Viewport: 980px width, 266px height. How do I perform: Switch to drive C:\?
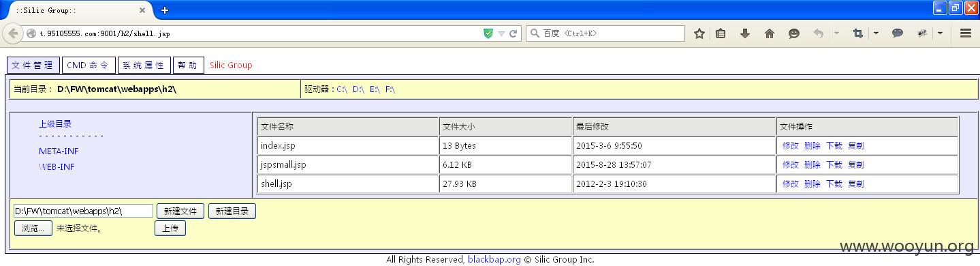coord(342,89)
